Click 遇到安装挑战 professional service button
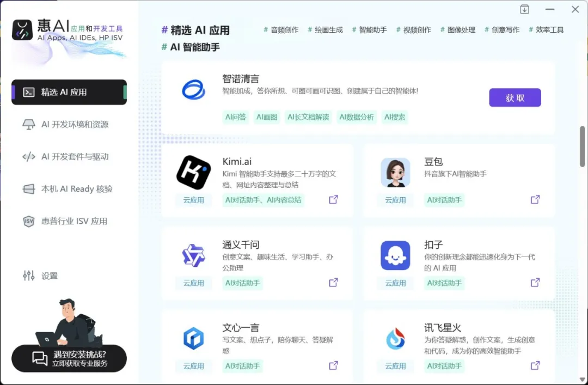The image size is (588, 385). (69, 359)
